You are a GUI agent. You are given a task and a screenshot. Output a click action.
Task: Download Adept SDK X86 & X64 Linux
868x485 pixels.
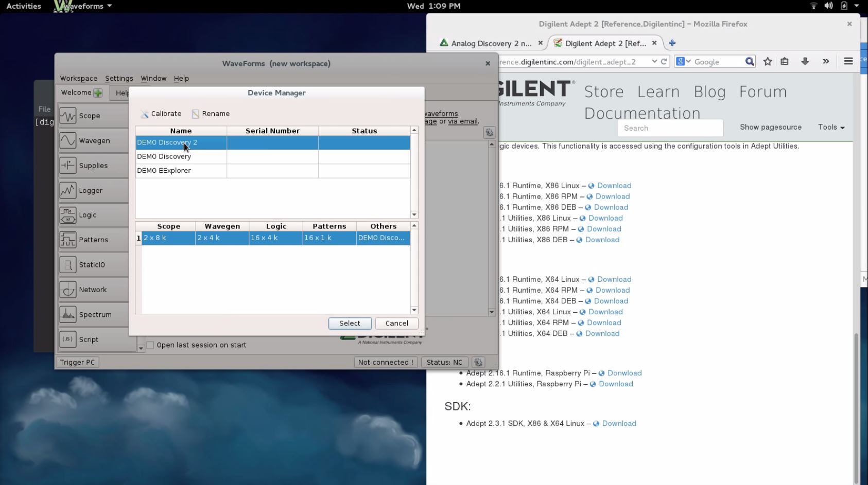point(619,423)
